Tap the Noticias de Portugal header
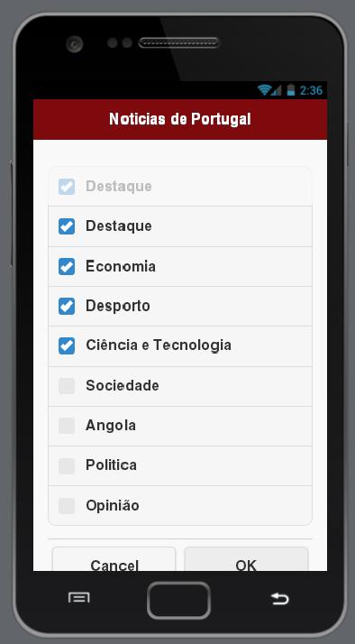 180,119
